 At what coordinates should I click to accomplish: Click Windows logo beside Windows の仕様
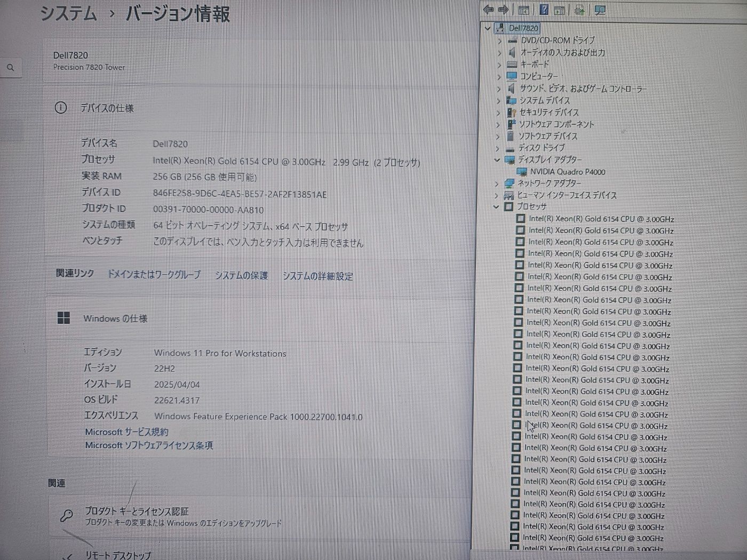click(63, 318)
